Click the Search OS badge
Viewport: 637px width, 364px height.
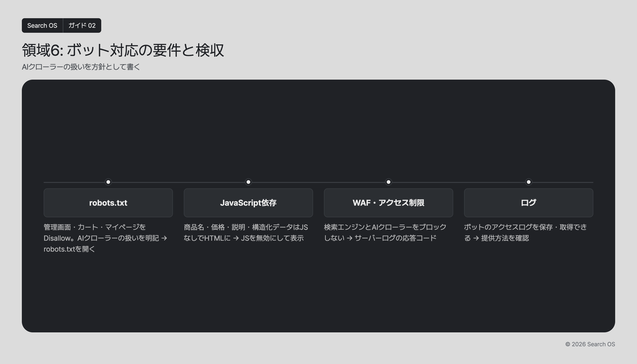click(42, 25)
